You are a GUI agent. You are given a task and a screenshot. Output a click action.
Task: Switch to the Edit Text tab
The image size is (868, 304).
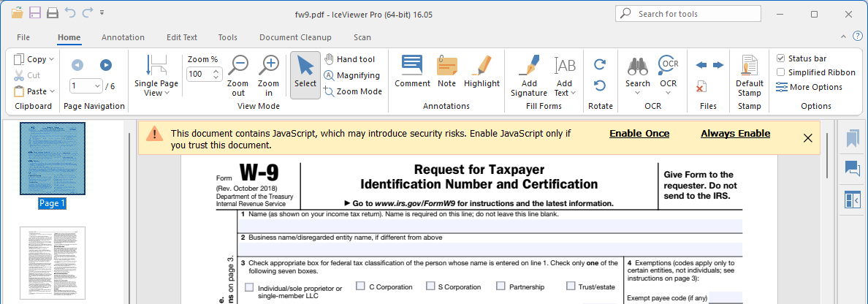tap(182, 38)
